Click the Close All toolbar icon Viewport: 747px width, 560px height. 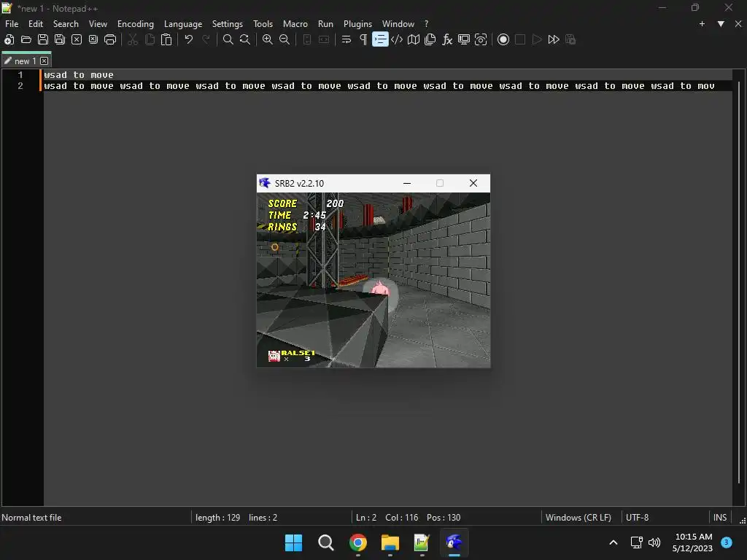pyautogui.click(x=93, y=39)
